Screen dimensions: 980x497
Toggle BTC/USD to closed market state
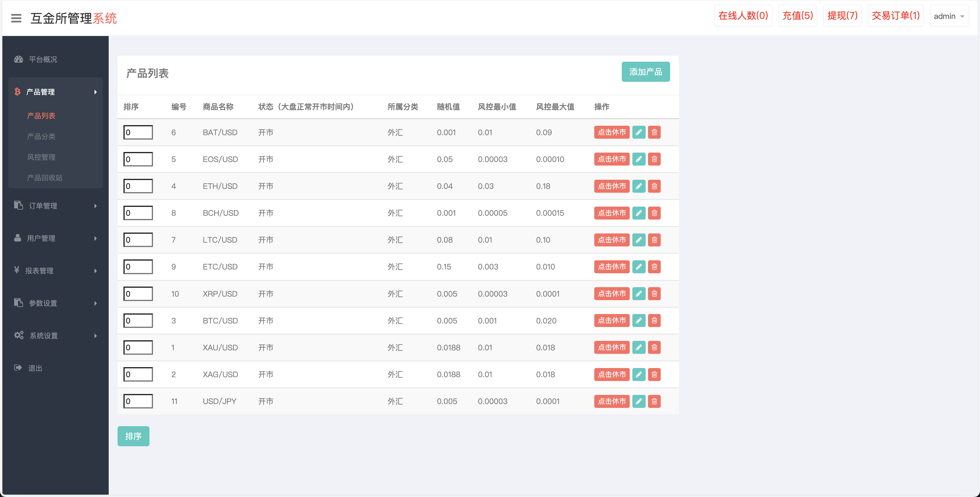(x=611, y=321)
